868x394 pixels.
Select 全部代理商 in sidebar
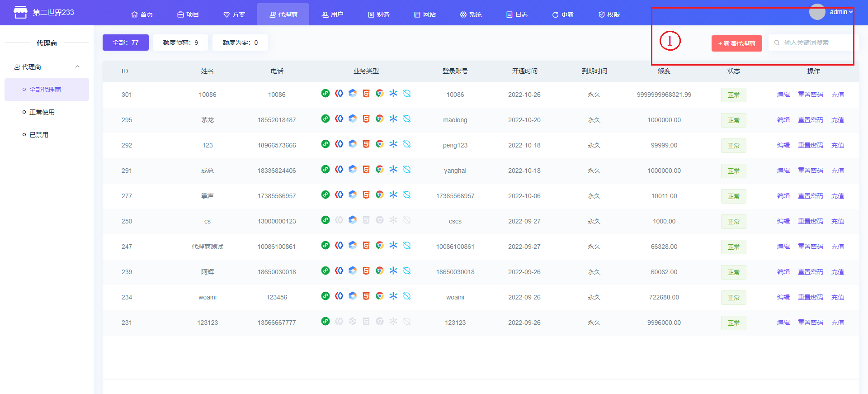47,90
